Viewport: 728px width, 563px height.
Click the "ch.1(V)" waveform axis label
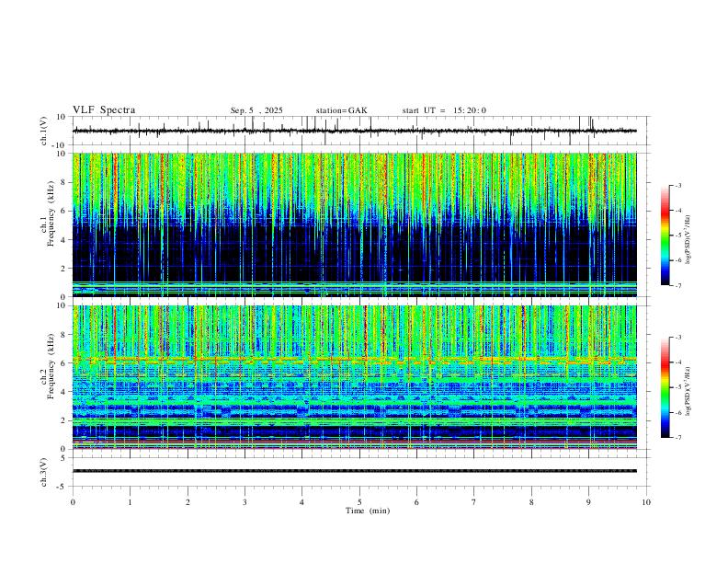pos(44,131)
